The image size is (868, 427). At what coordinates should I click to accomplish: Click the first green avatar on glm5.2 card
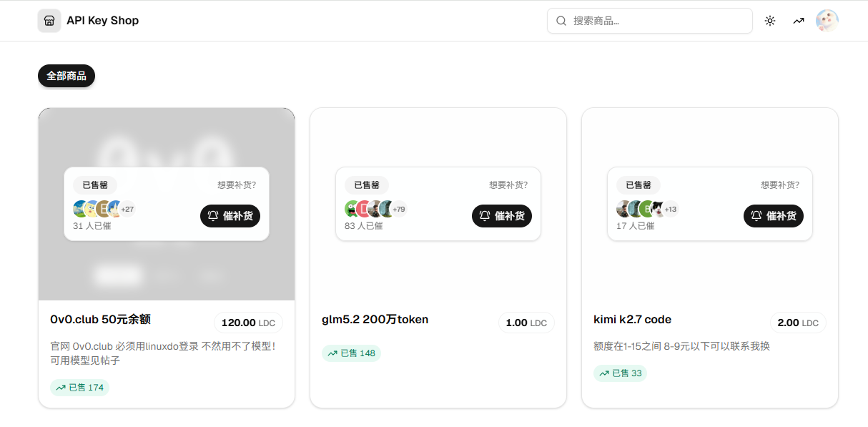(x=352, y=209)
